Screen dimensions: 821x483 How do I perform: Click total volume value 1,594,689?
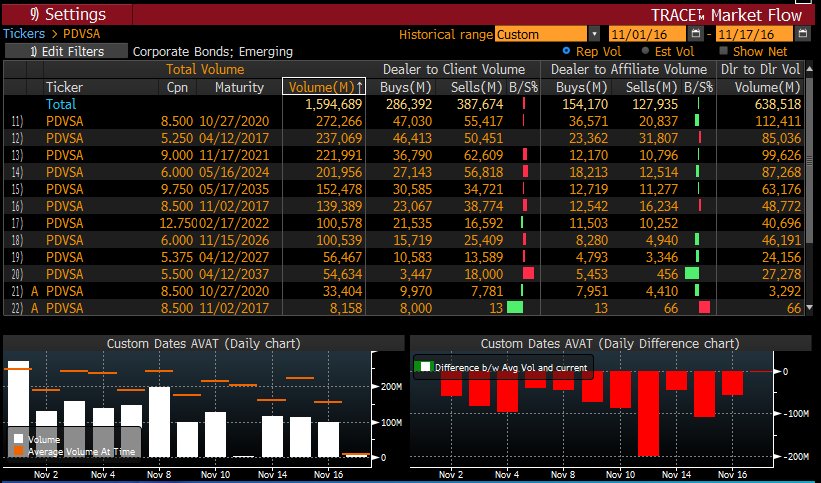click(x=334, y=104)
